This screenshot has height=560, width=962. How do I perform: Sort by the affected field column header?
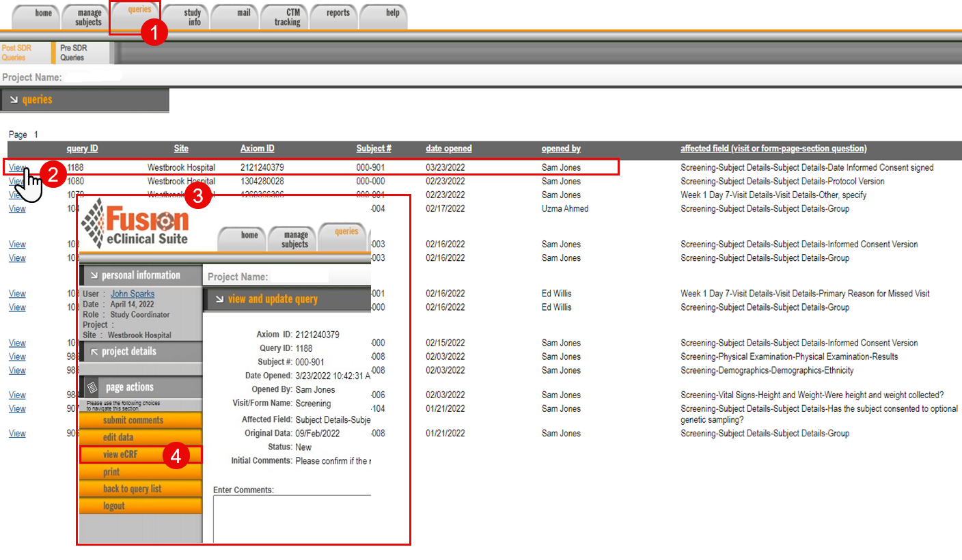[773, 148]
